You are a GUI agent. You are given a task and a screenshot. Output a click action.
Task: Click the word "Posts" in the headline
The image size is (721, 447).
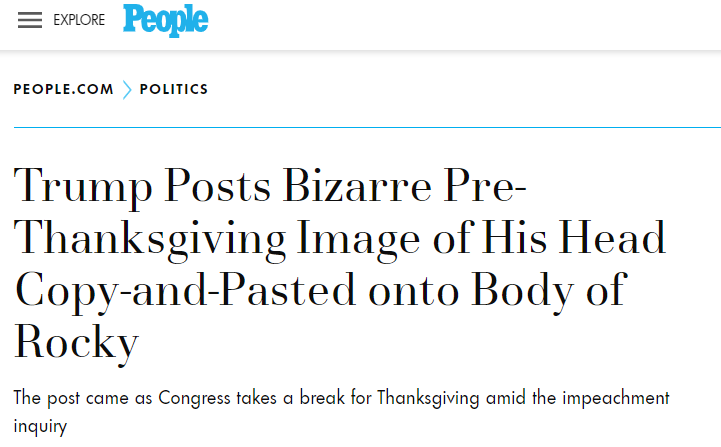[x=223, y=187]
